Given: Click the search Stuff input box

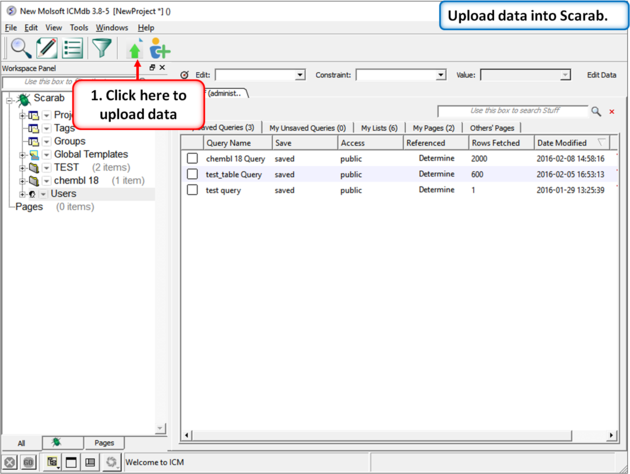Looking at the screenshot, I should coord(512,111).
